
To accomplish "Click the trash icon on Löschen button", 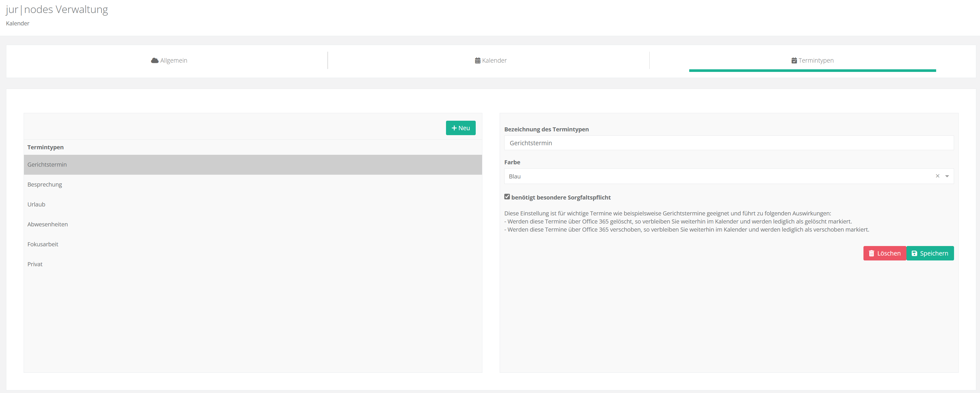I will [x=871, y=254].
